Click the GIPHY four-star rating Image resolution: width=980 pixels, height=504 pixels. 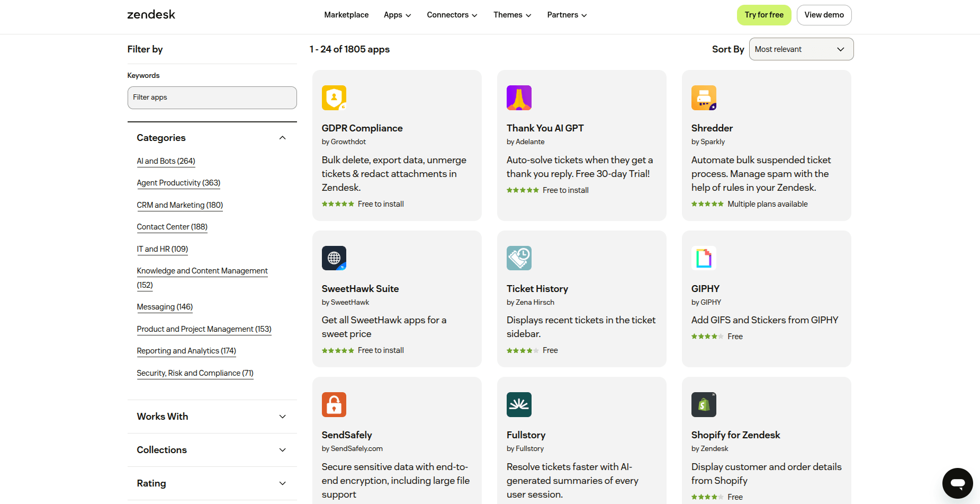point(707,337)
